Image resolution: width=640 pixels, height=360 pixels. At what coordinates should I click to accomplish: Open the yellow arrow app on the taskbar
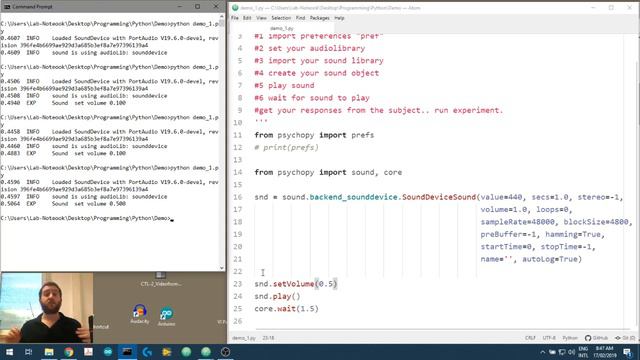click(167, 352)
